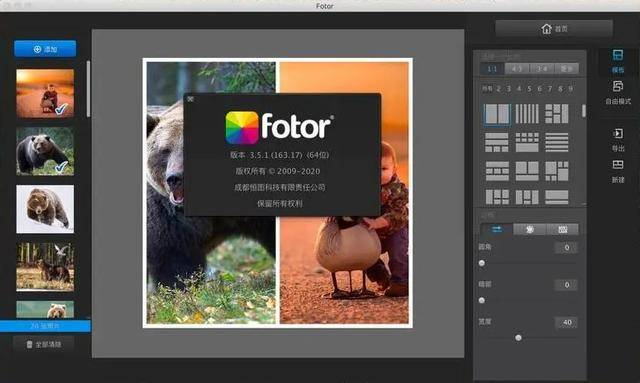Choose template with two squares above a wide bar
The width and height of the screenshot is (640, 383).
[x=527, y=171]
